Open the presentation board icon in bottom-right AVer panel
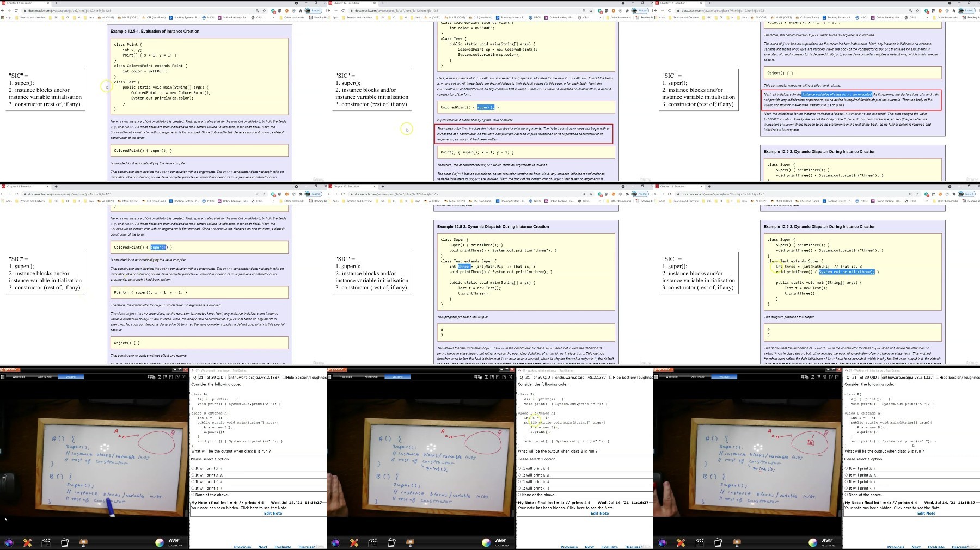 click(x=737, y=542)
